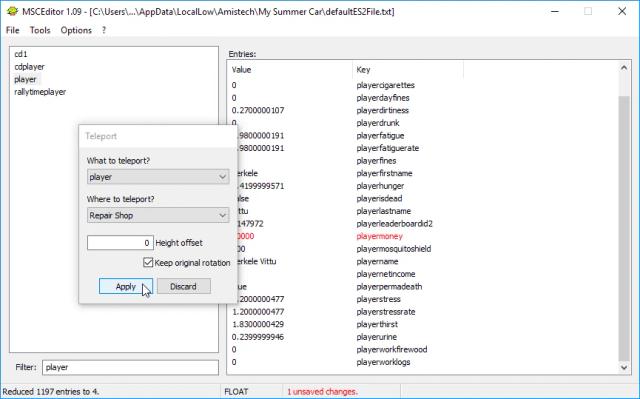Image resolution: width=640 pixels, height=399 pixels.
Task: Select the player group
Action: (25, 79)
